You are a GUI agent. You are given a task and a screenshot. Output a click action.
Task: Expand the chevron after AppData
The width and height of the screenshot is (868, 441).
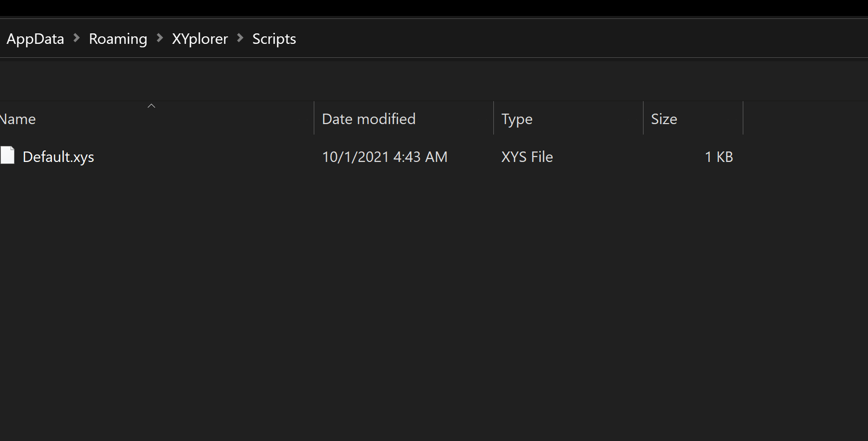click(76, 38)
